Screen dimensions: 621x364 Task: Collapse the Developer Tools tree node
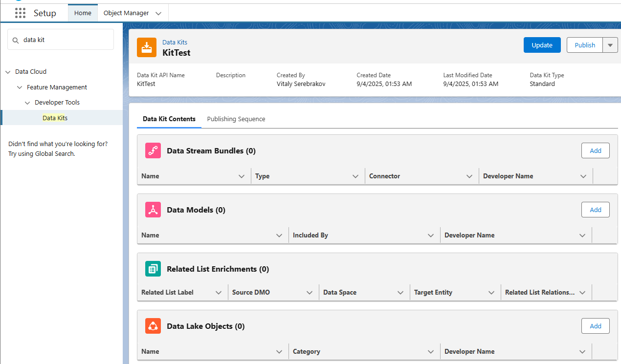point(27,103)
